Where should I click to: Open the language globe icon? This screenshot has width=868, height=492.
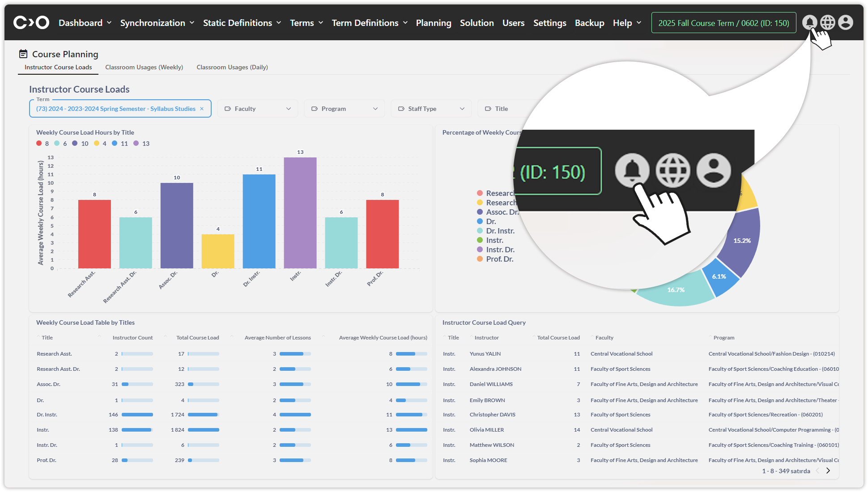[828, 22]
